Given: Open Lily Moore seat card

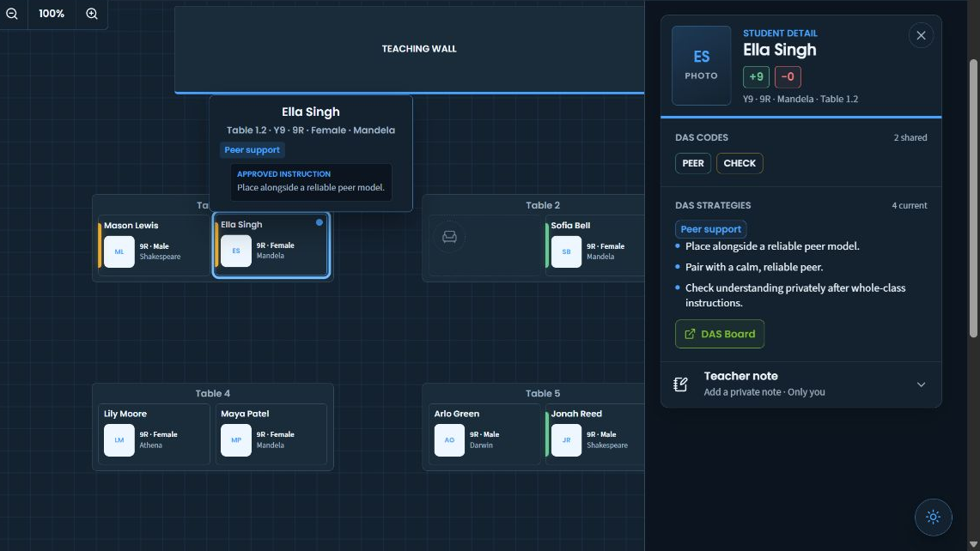Looking at the screenshot, I should 154,433.
